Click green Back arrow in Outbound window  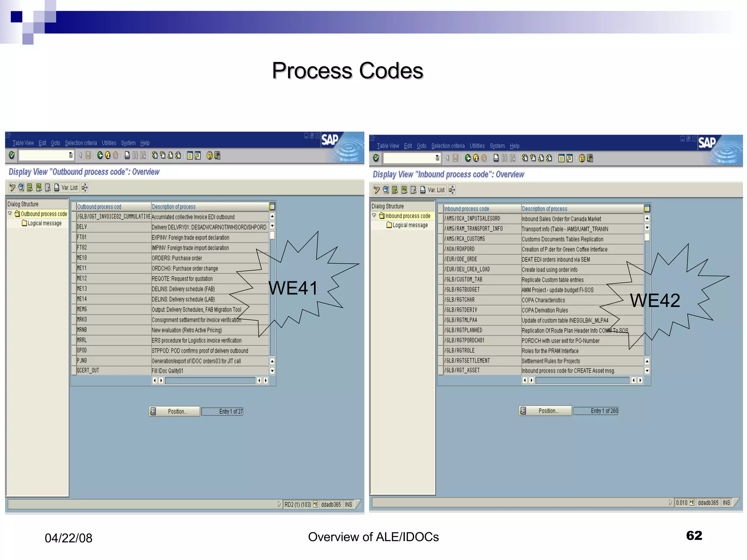pos(100,156)
